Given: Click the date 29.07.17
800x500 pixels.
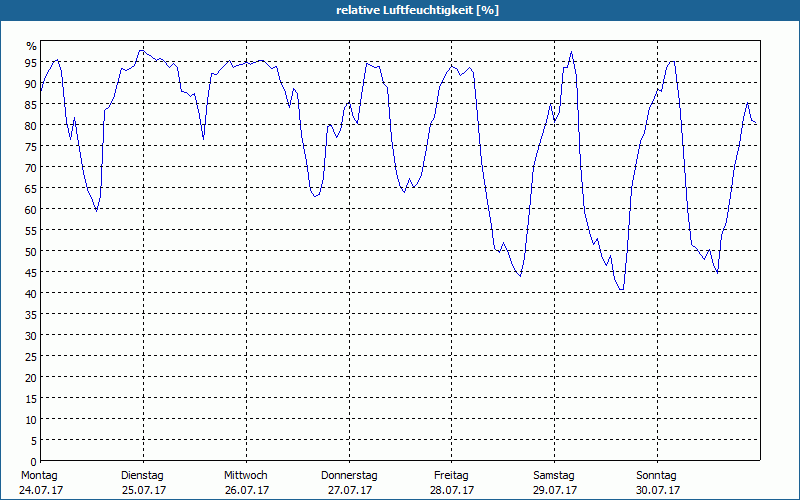Looking at the screenshot, I should point(555,490).
